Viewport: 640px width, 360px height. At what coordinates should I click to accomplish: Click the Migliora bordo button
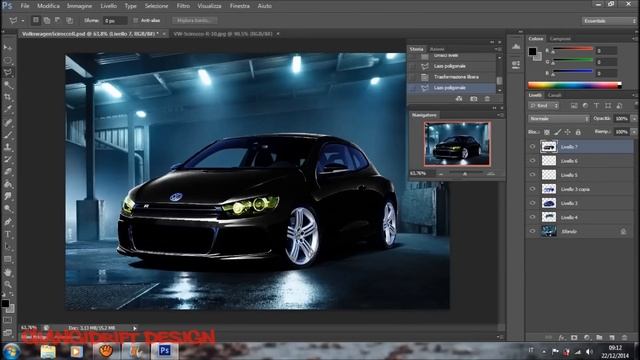tap(194, 20)
